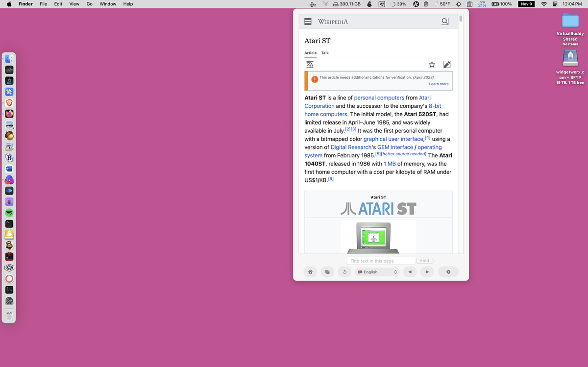
Task: Click the clipboard manager menu bar icon
Action: click(x=469, y=4)
